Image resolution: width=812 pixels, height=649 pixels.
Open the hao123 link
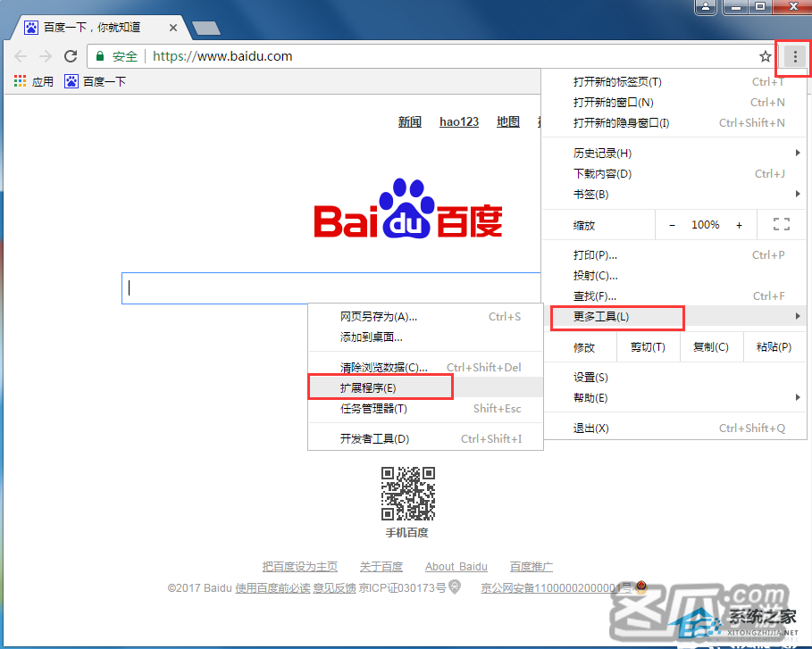point(459,121)
